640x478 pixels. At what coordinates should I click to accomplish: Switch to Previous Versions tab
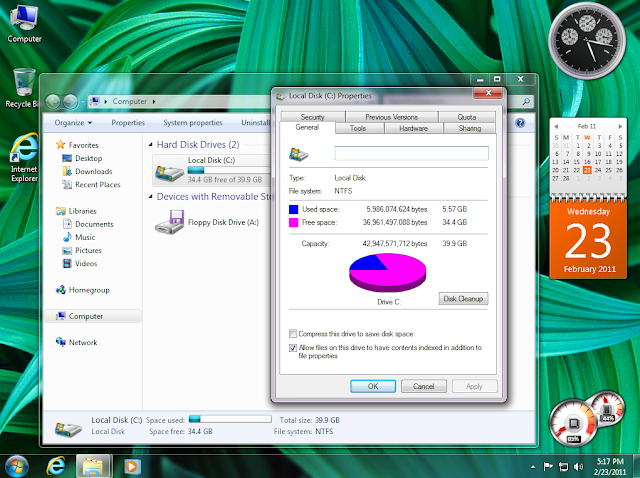click(x=392, y=117)
